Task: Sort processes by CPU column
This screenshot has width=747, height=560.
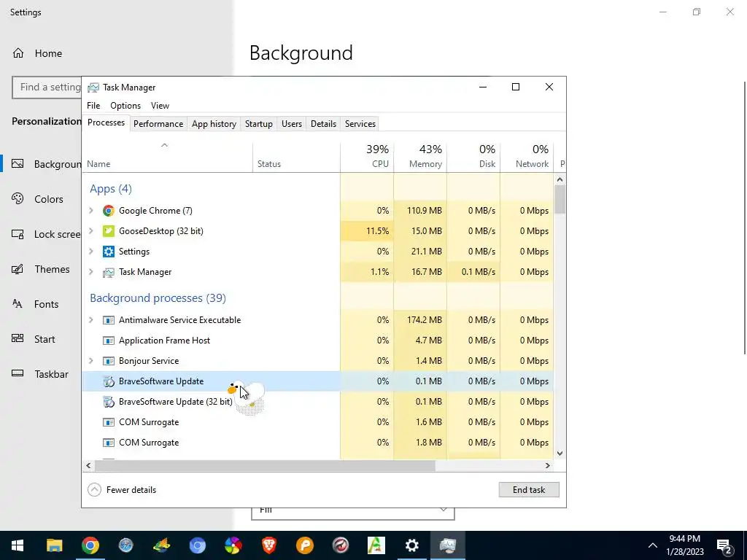Action: (368, 157)
